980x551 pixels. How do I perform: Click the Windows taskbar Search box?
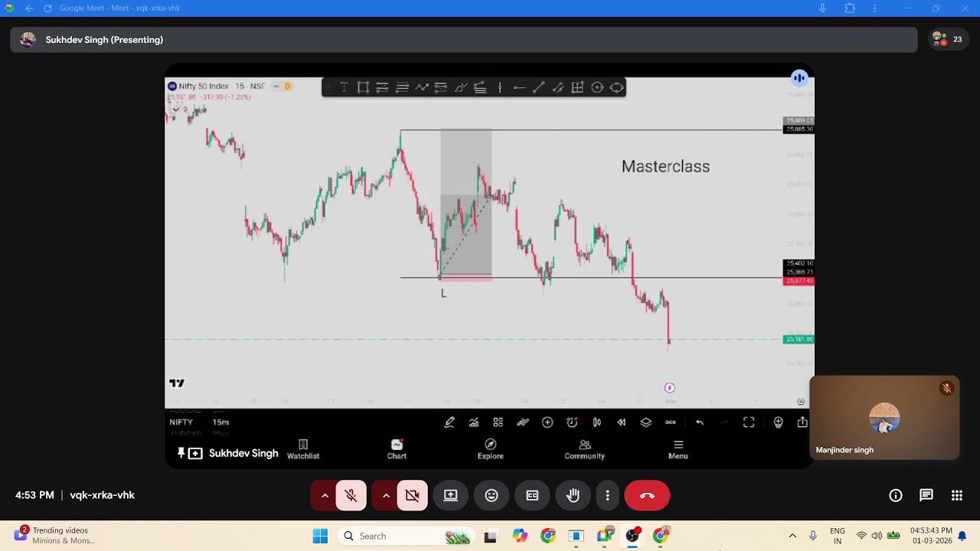coord(405,536)
